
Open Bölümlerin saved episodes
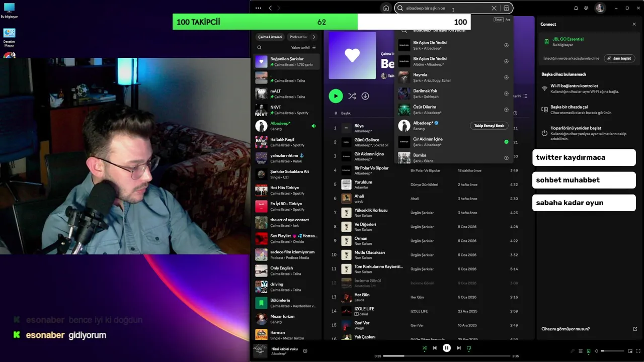286,303
